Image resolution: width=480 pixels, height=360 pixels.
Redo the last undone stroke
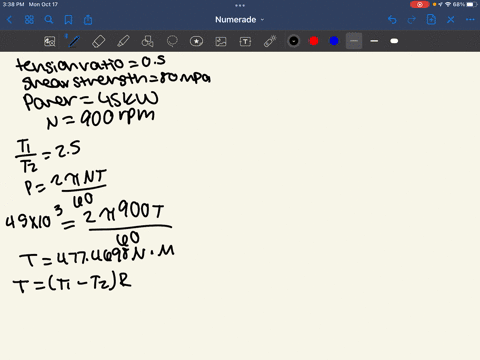coord(412,20)
